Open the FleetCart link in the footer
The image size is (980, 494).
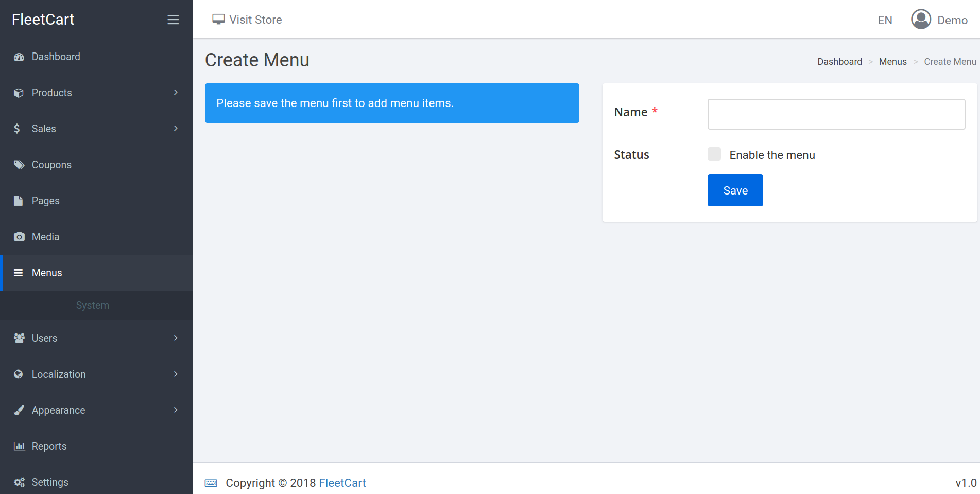[342, 483]
